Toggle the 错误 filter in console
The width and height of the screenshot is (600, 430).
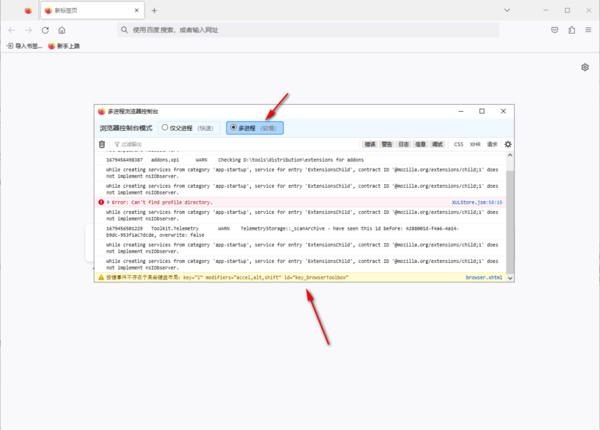tap(370, 144)
